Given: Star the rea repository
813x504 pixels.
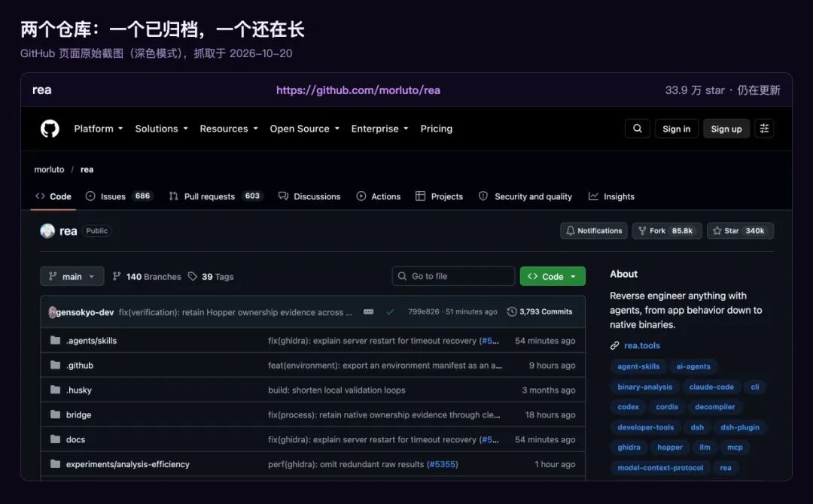Looking at the screenshot, I should pyautogui.click(x=741, y=231).
